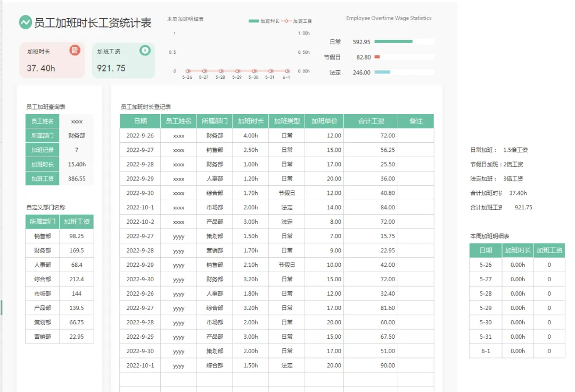
Task: Select the 5-29 chart data point
Action: coord(237,71)
